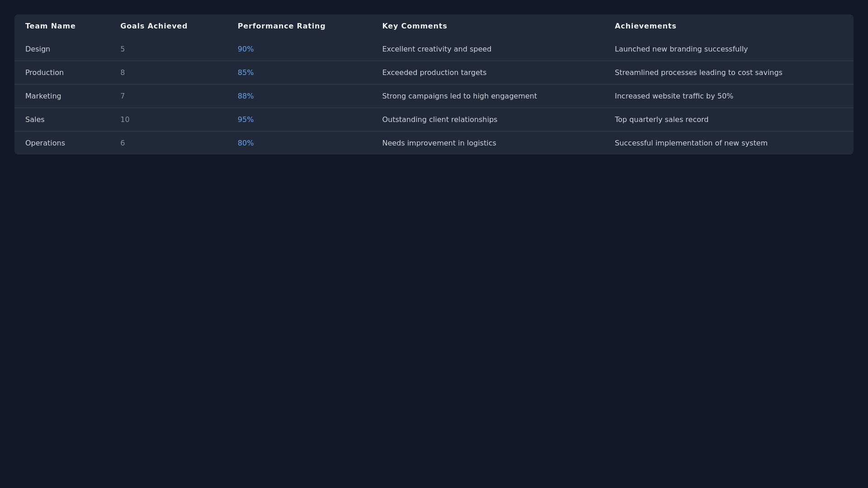
Task: Select the Marketing team name cell
Action: (43, 96)
